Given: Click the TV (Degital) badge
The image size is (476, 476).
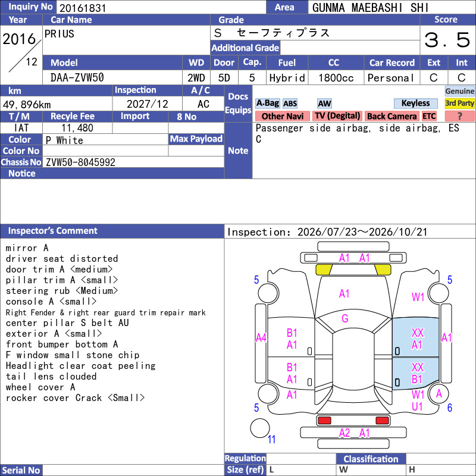Looking at the screenshot, I should pyautogui.click(x=337, y=116).
